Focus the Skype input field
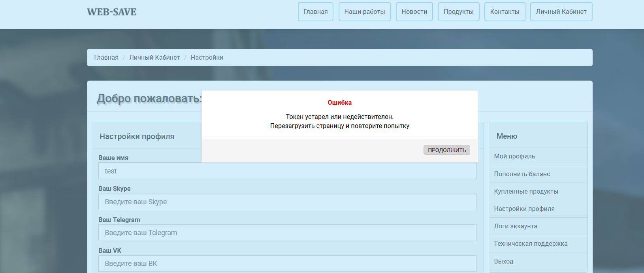644x273 pixels. [x=288, y=202]
